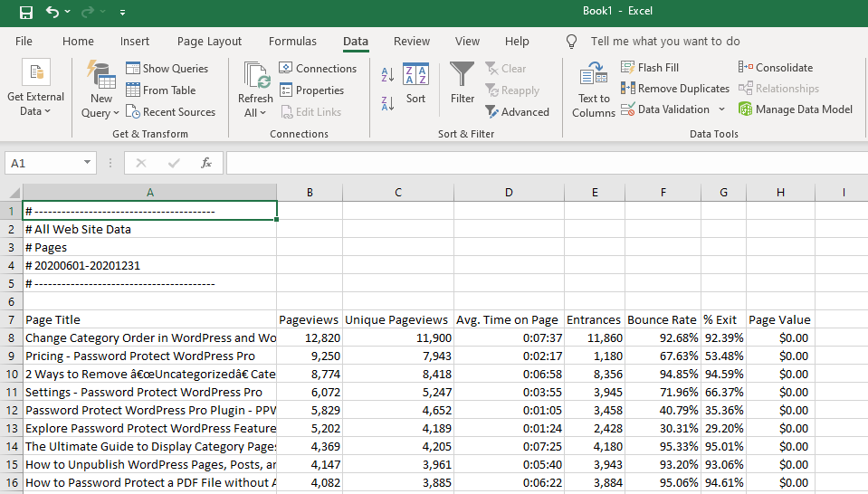Switch to the Home tab

tap(78, 42)
